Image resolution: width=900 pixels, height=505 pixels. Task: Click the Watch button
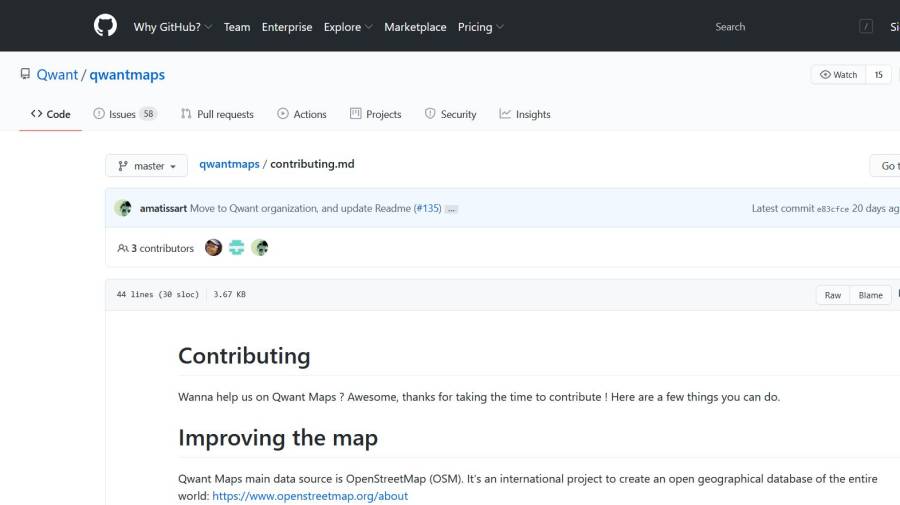[x=838, y=75]
